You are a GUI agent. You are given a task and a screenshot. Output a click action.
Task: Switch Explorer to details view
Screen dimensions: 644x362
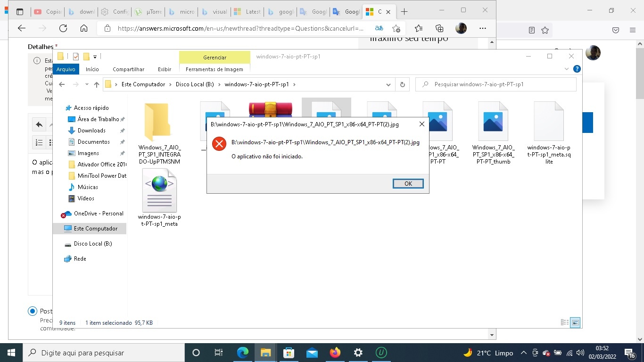coord(564,323)
